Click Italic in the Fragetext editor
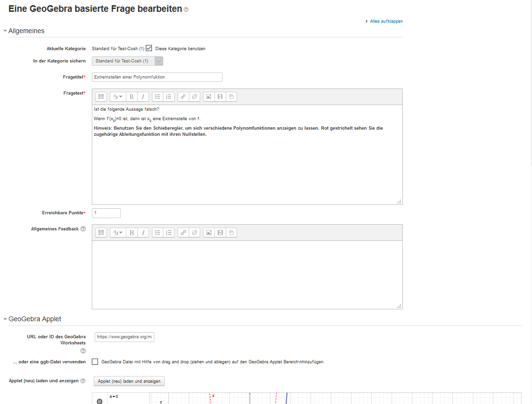The height and width of the screenshot is (404, 532). point(143,97)
